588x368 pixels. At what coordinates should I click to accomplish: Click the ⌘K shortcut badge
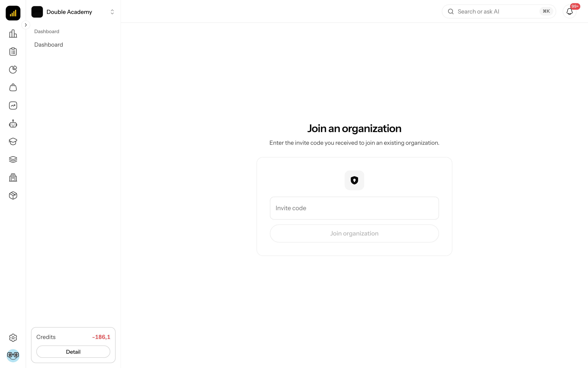[x=546, y=11]
